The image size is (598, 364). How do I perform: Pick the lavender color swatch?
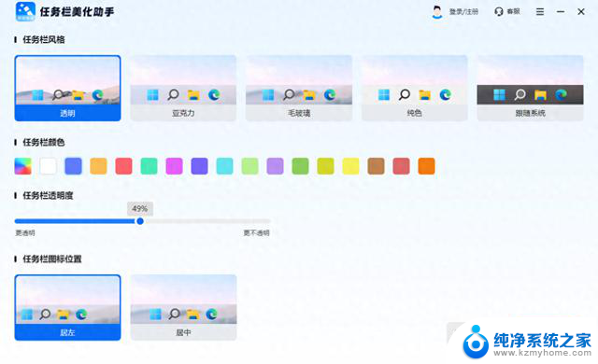[x=275, y=166]
